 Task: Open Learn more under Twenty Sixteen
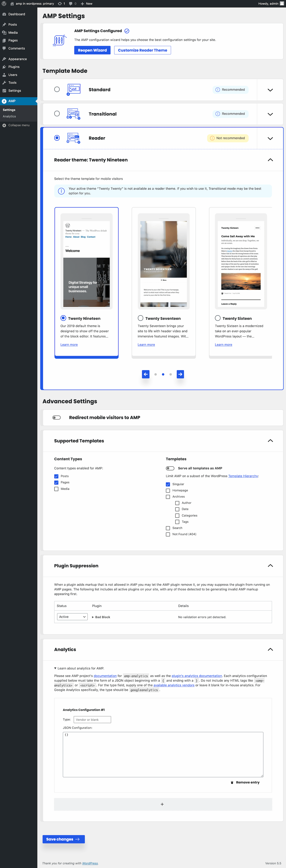pyautogui.click(x=224, y=345)
